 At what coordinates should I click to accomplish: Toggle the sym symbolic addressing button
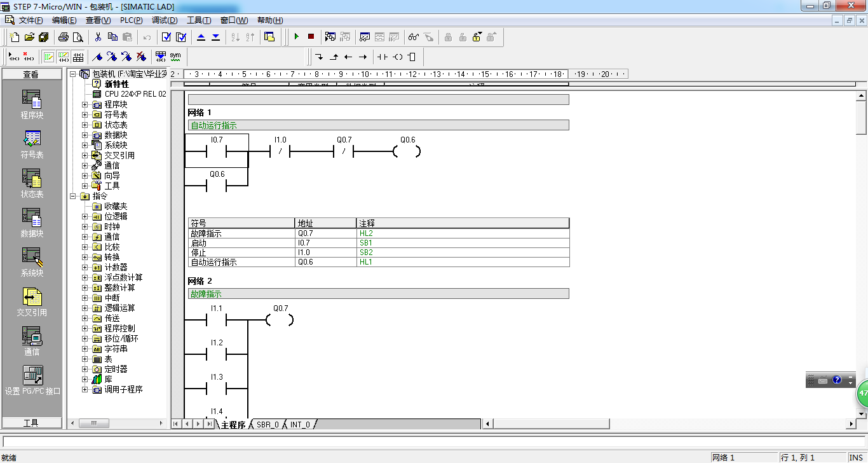tap(175, 57)
